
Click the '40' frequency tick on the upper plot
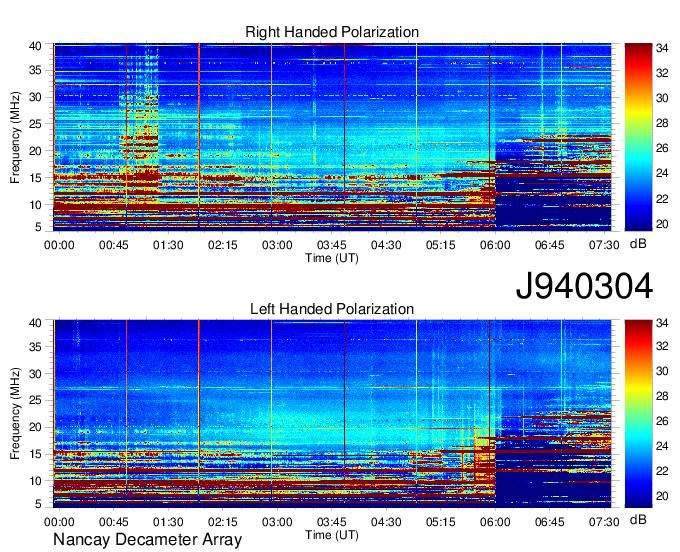(x=35, y=46)
